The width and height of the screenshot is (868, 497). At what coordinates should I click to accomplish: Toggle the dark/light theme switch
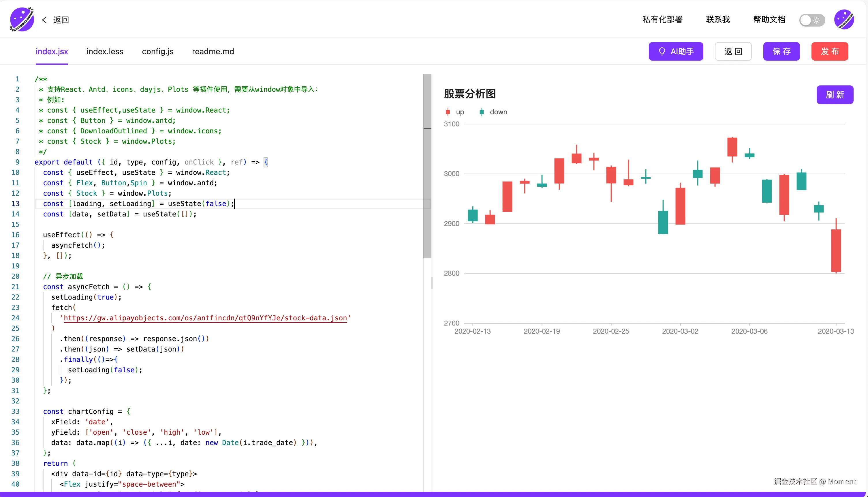tap(812, 20)
